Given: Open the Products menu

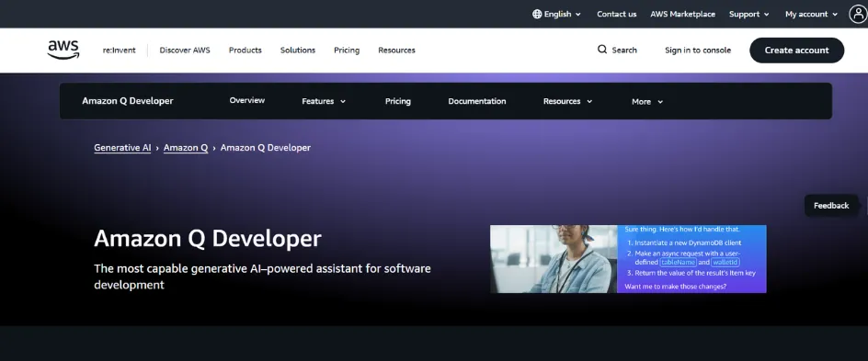Looking at the screenshot, I should [246, 51].
